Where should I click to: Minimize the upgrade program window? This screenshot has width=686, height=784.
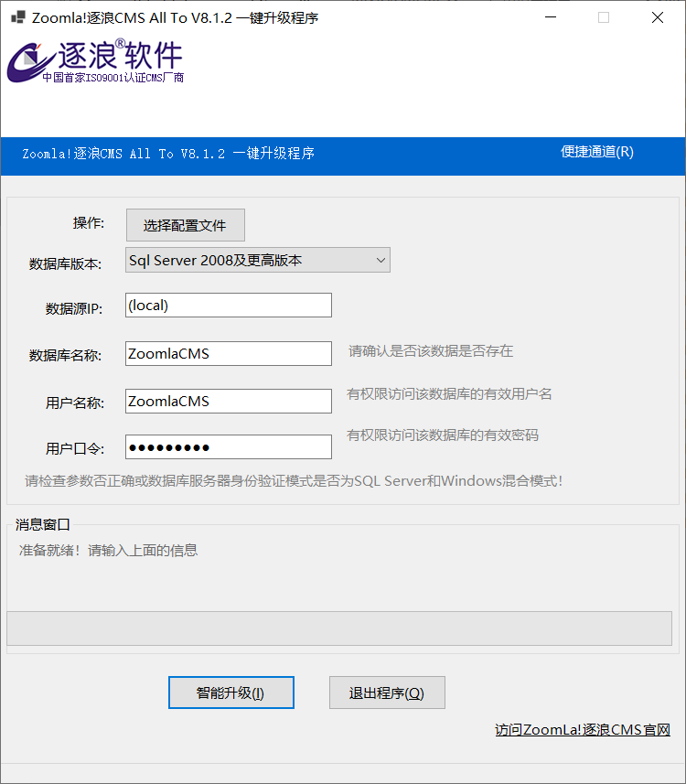[x=551, y=17]
